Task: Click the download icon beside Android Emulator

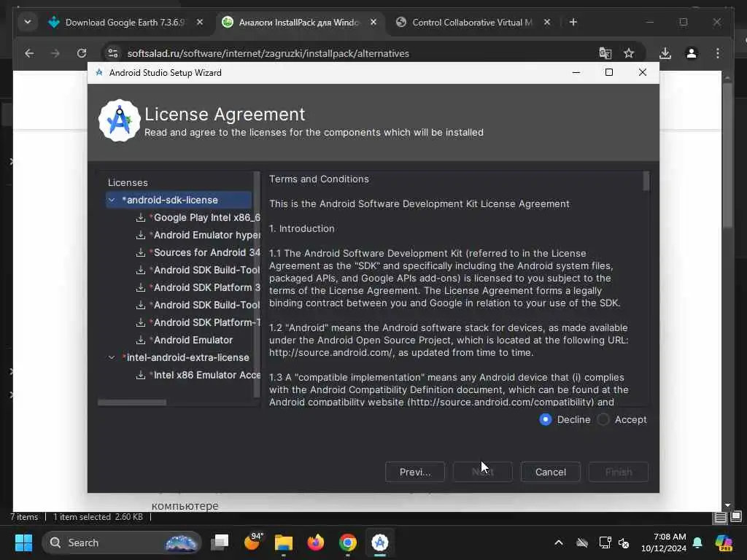Action: click(141, 340)
